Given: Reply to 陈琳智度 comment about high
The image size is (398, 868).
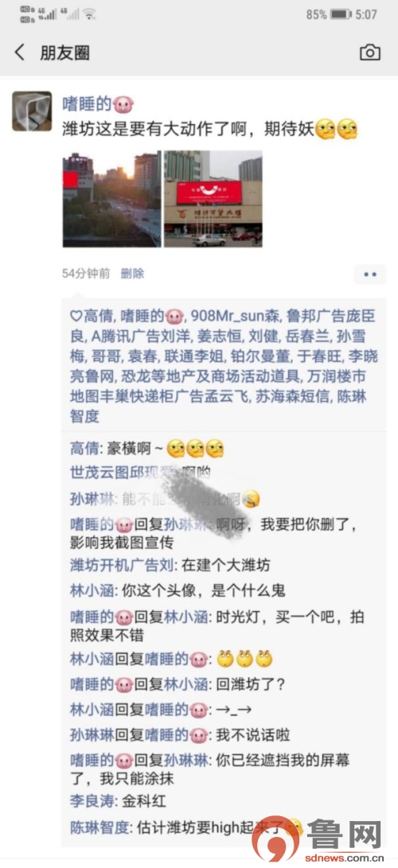Looking at the screenshot, I should tap(186, 828).
